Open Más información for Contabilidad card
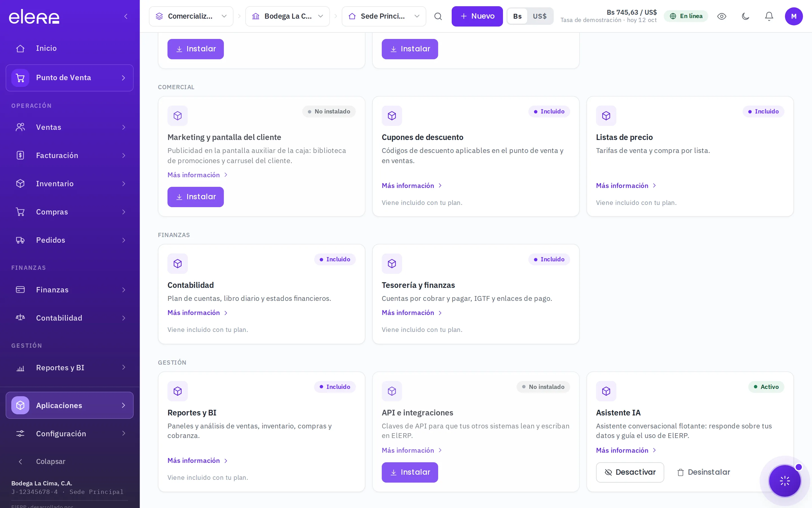The height and width of the screenshot is (508, 812). 198,313
